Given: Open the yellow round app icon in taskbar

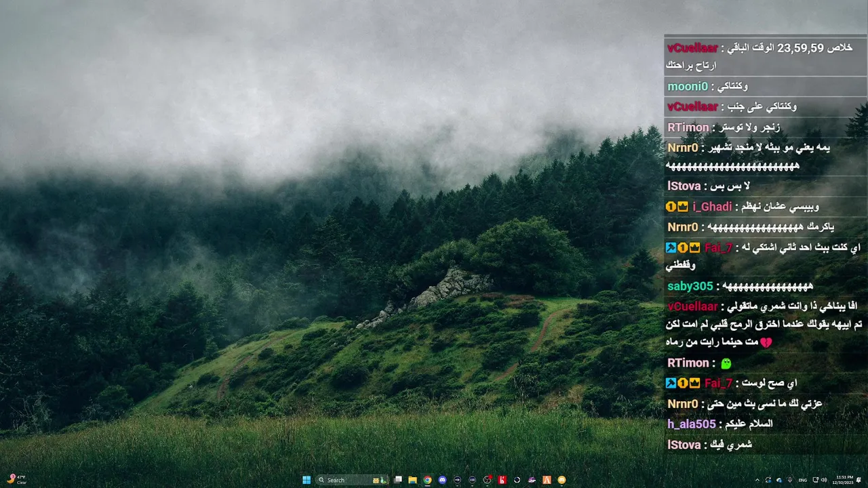Looking at the screenshot, I should pos(561,480).
